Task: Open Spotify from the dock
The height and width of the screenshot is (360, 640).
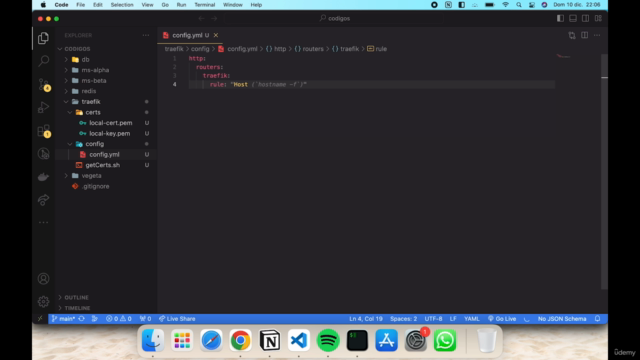Action: (x=328, y=340)
